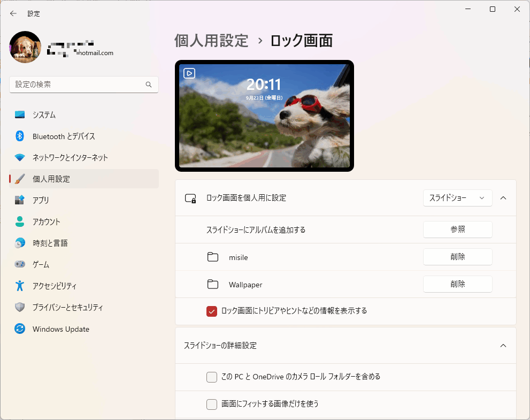This screenshot has height=420, width=530.
Task: Click the privacy shield icon
Action: [x=20, y=307]
